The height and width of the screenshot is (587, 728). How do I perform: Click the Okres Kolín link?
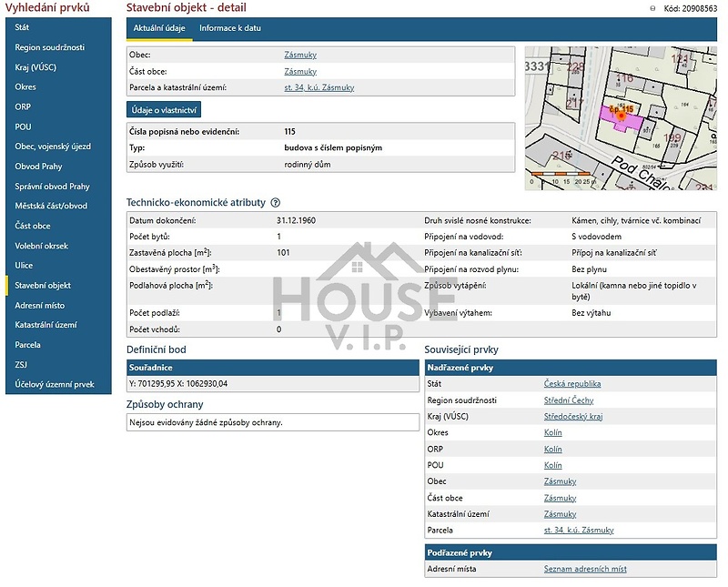point(552,432)
